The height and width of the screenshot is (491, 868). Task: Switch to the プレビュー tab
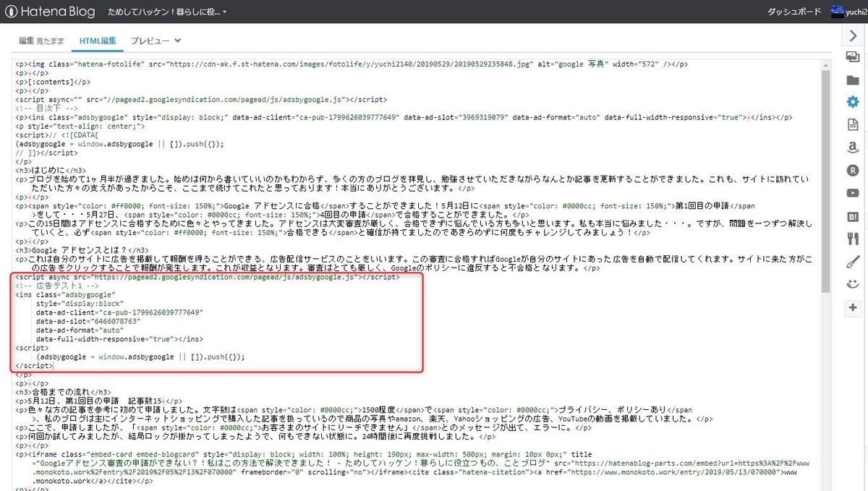pyautogui.click(x=150, y=40)
